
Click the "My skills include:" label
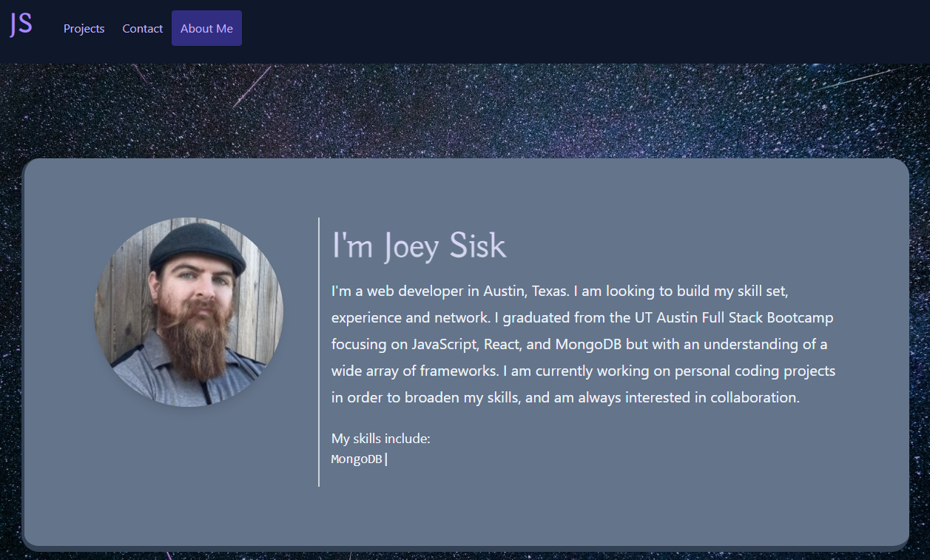point(381,439)
